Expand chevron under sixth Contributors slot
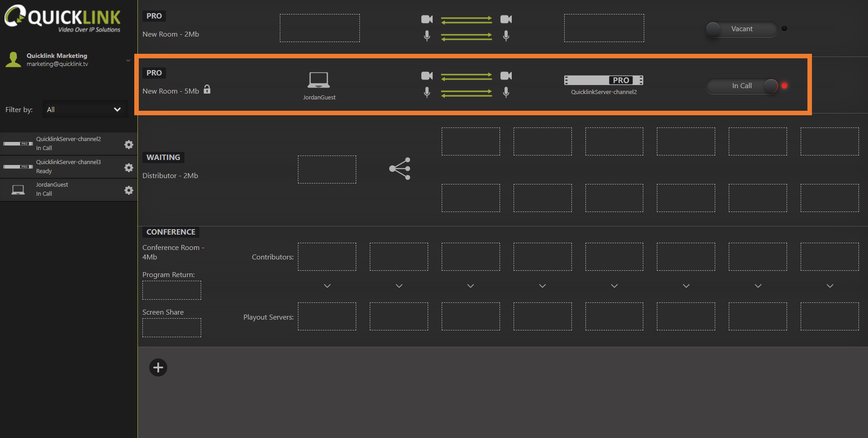Screen dimensions: 868x438 click(x=686, y=286)
